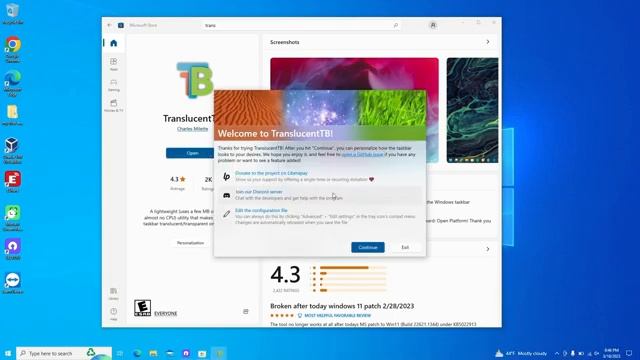The width and height of the screenshot is (640, 360).
Task: Open Task View on the taskbar
Action: (x=120, y=353)
